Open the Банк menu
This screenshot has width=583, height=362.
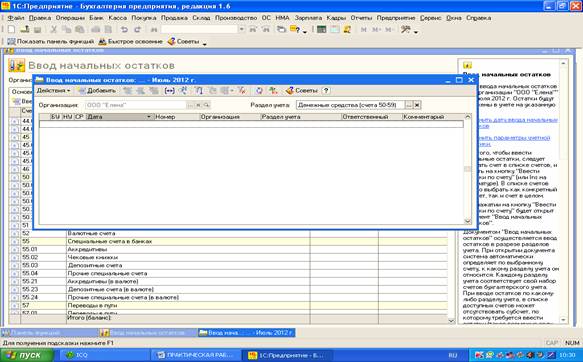(x=96, y=18)
